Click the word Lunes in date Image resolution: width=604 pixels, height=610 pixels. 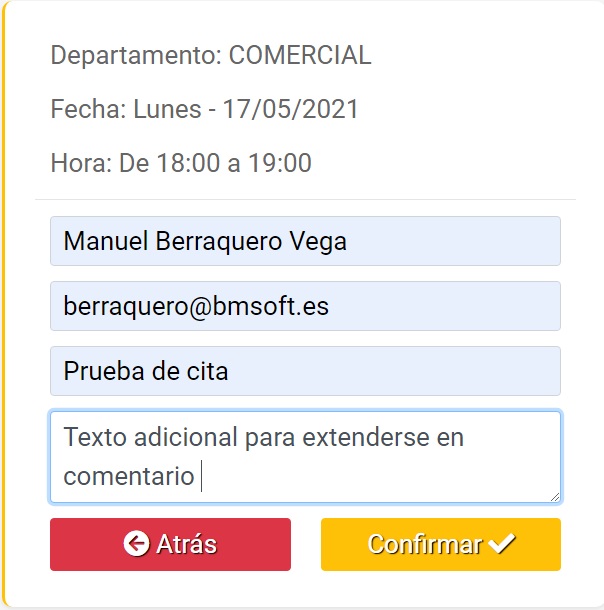coord(166,109)
